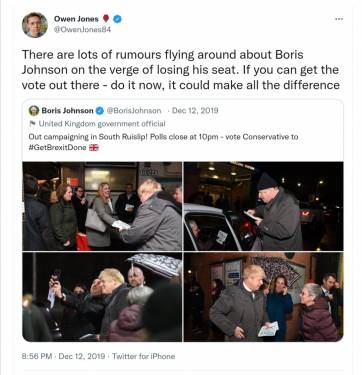Open the @OwenJones84 handle link
Screen dimensions: 362x375
coord(82,29)
